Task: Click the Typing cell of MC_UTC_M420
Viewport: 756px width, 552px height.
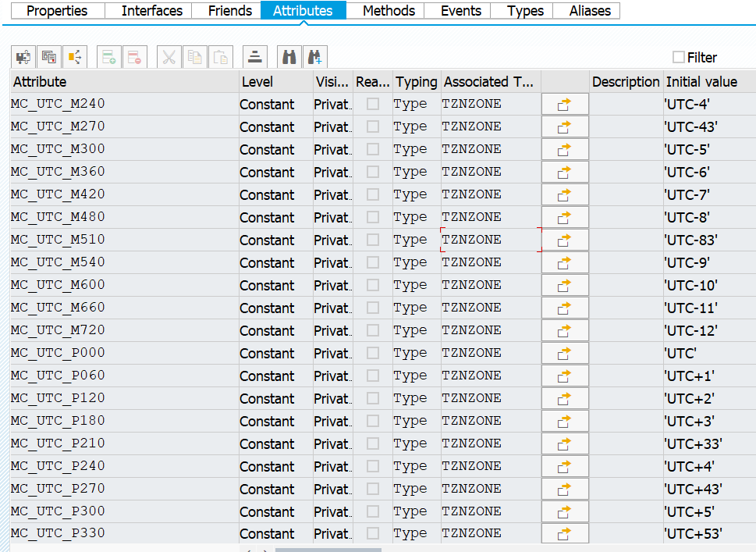Action: [417, 195]
